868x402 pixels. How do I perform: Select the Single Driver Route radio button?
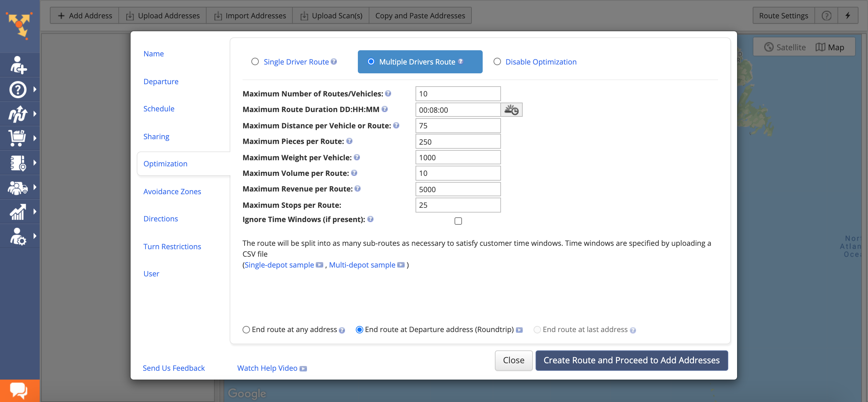pyautogui.click(x=255, y=61)
